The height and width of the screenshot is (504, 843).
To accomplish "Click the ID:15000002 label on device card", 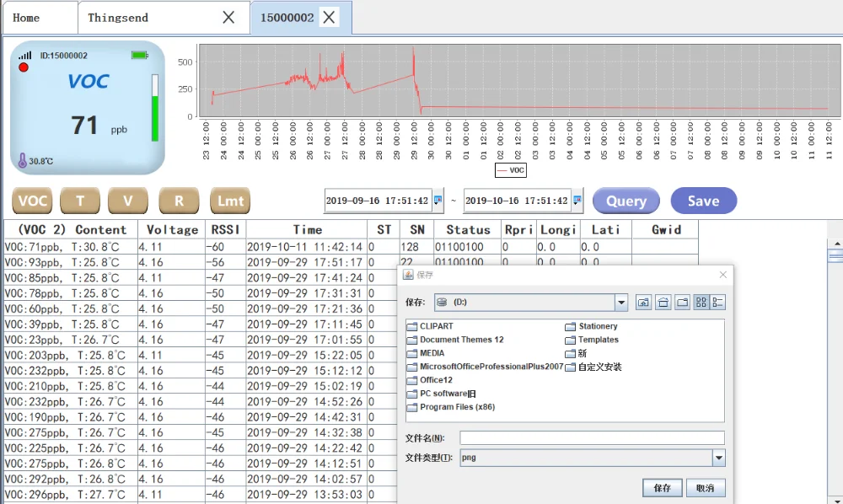I will [x=63, y=56].
